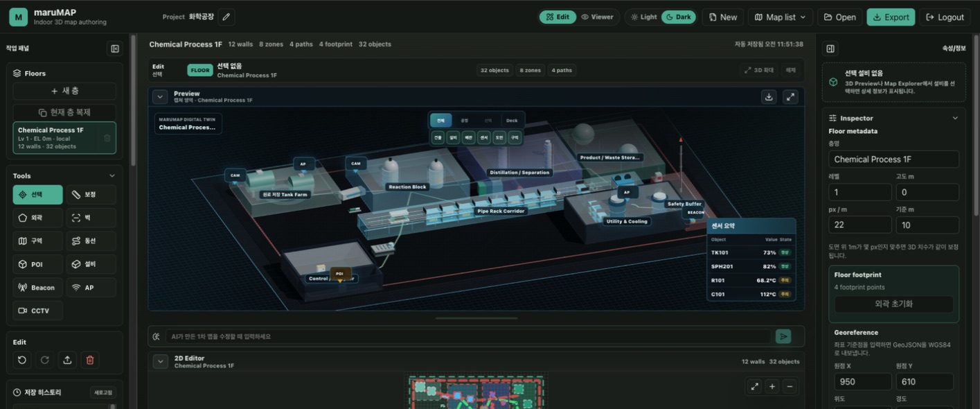Image resolution: width=980 pixels, height=409 pixels.
Task: Delete Chemical Process 1F floor icon
Action: [107, 138]
